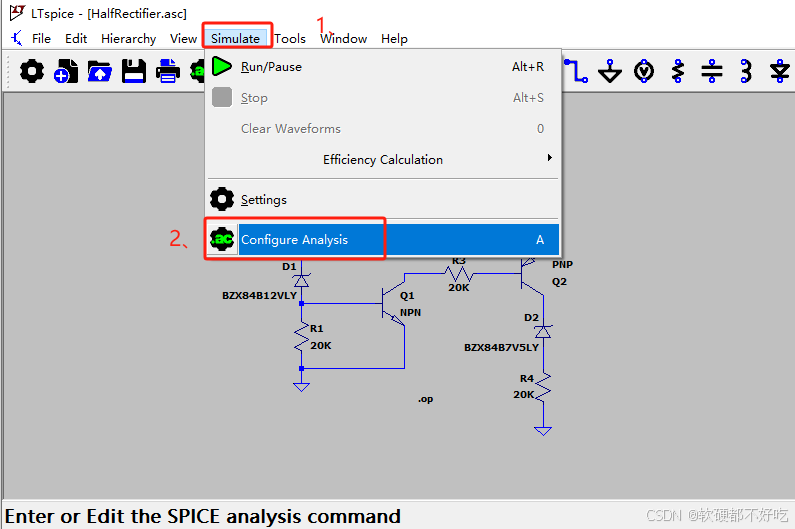Place an inductor from the toolbar

(x=746, y=71)
